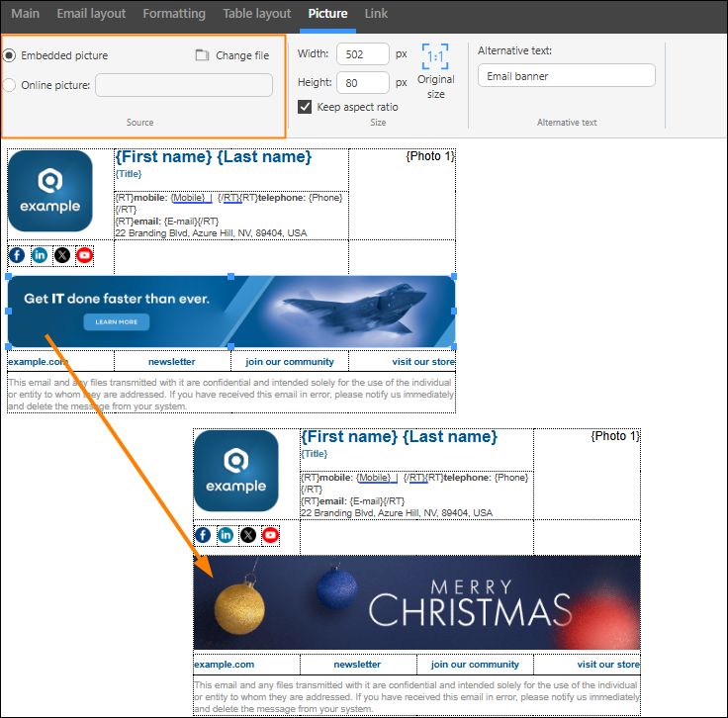This screenshot has height=718, width=728.
Task: Edit the Width value field
Action: point(363,53)
